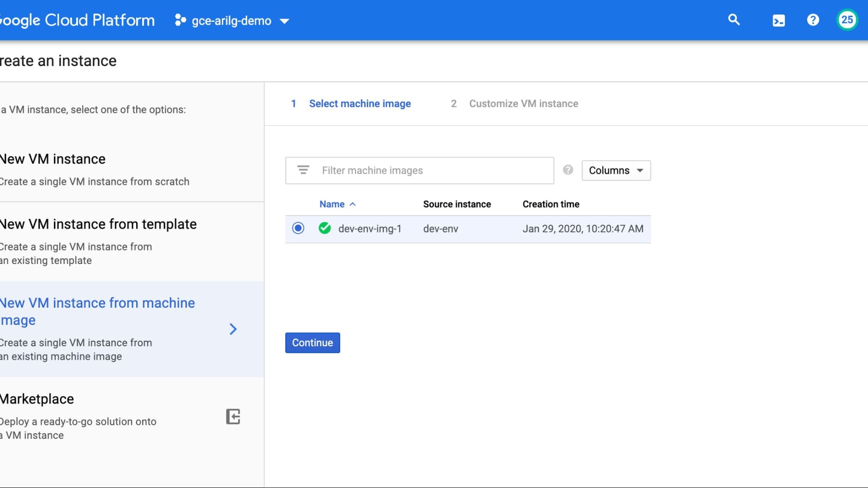This screenshot has width=868, height=488.
Task: Click the Create an instance page title
Action: (58, 61)
